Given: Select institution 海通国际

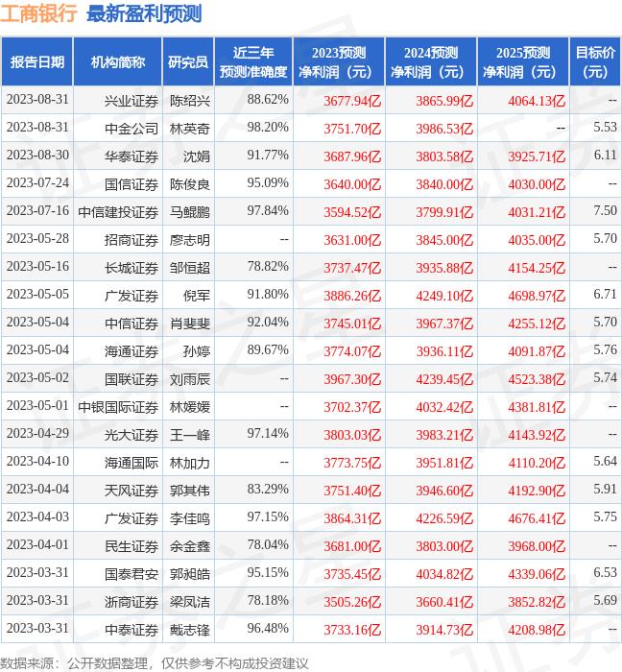Looking at the screenshot, I should (x=132, y=463).
